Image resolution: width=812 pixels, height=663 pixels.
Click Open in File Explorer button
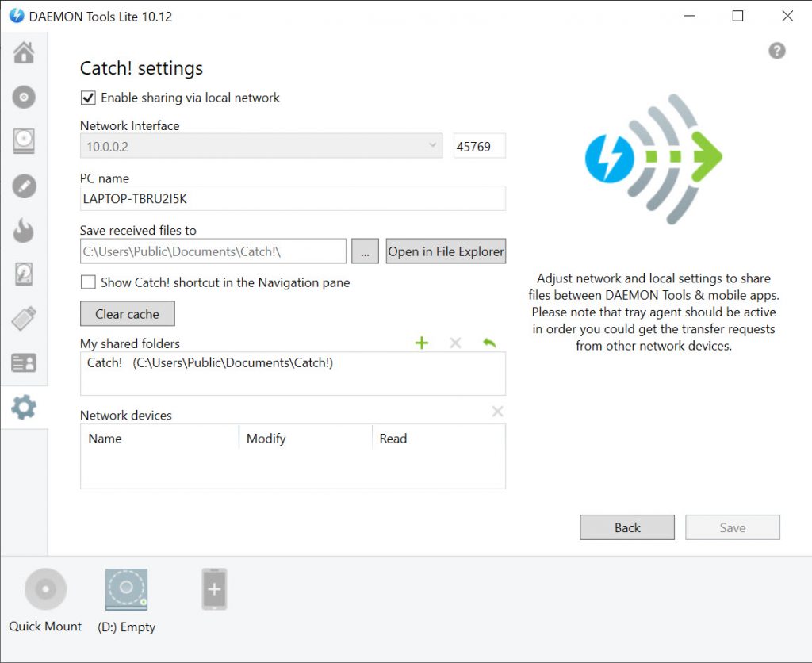(x=446, y=251)
